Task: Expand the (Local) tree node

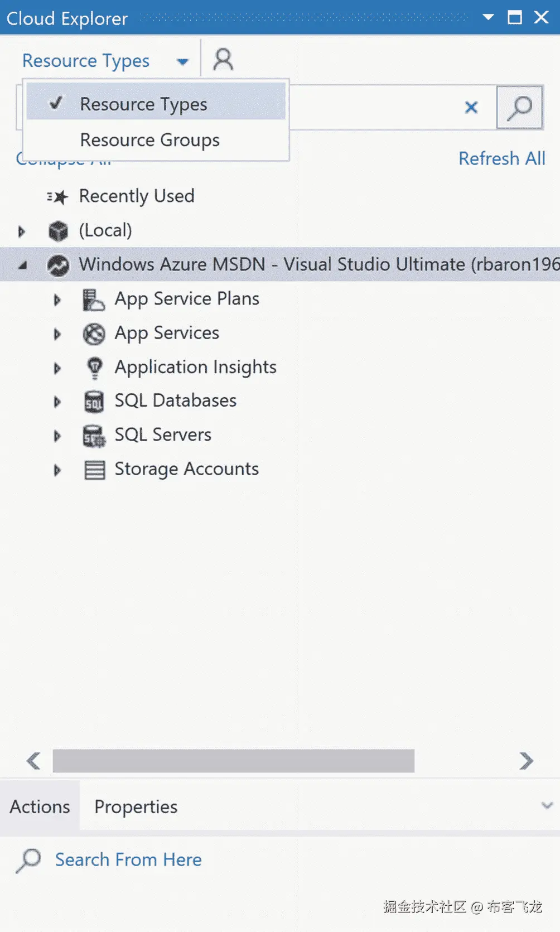Action: 22,231
